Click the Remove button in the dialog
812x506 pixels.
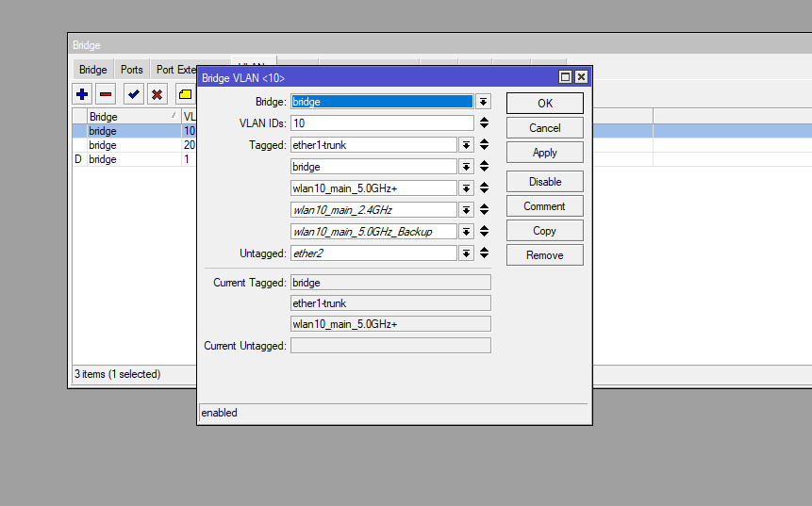point(545,255)
